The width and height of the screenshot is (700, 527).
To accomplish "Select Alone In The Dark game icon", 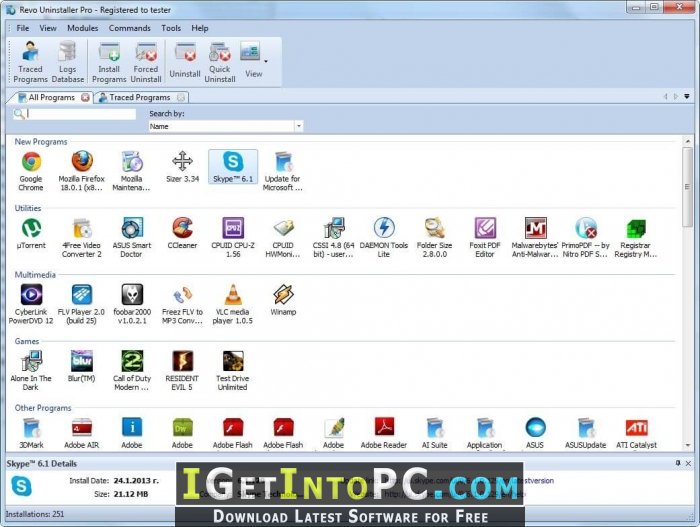I will (x=31, y=371).
